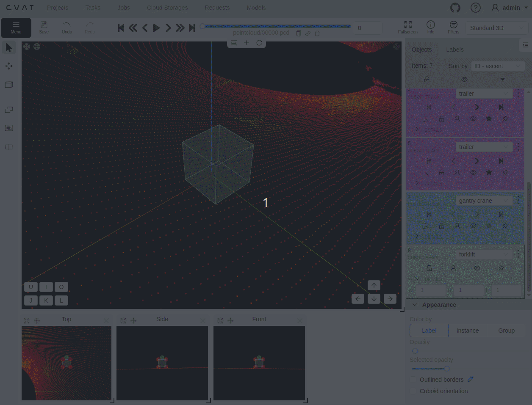Color objects by Group

click(x=507, y=331)
